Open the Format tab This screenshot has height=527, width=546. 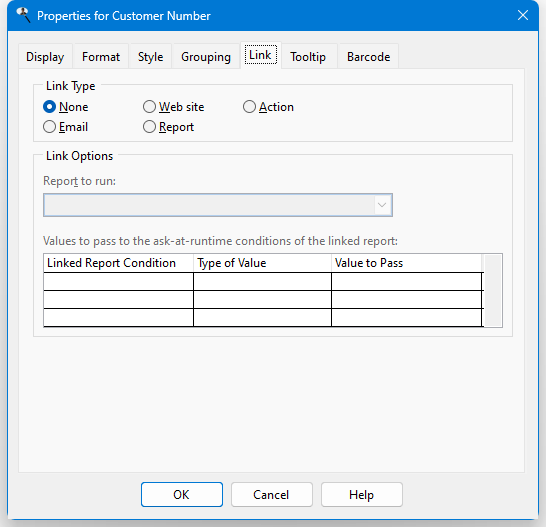(x=101, y=56)
